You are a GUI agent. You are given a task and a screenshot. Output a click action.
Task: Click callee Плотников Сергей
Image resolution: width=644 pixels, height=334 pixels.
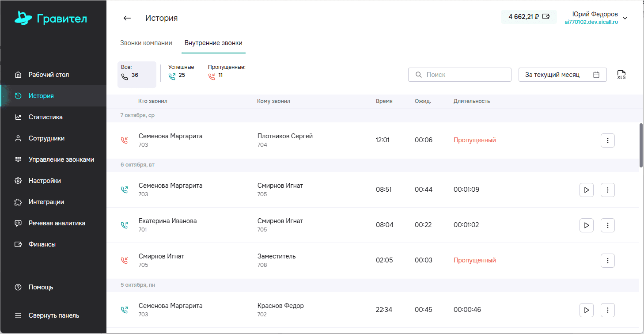(x=285, y=136)
